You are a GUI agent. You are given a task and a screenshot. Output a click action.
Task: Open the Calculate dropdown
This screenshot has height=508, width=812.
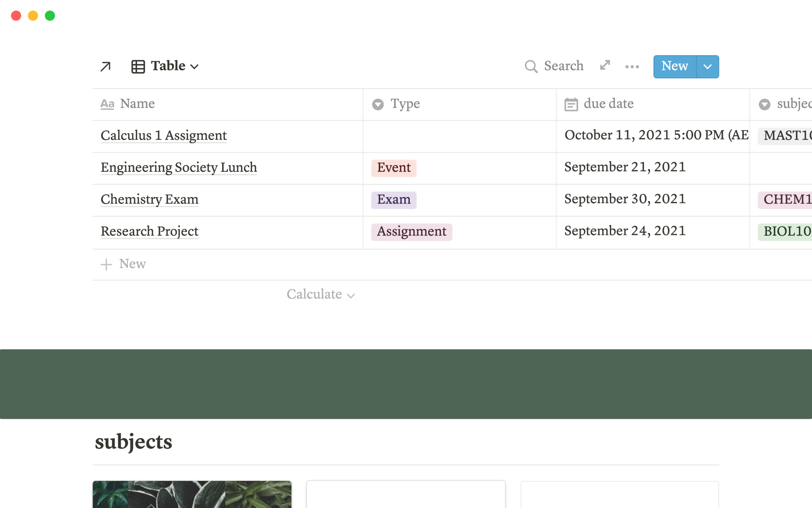tap(321, 294)
